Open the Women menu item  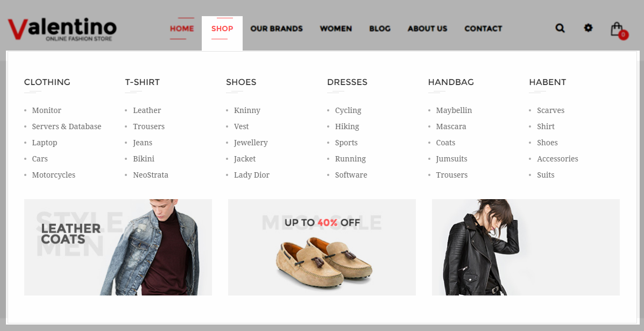coord(336,29)
